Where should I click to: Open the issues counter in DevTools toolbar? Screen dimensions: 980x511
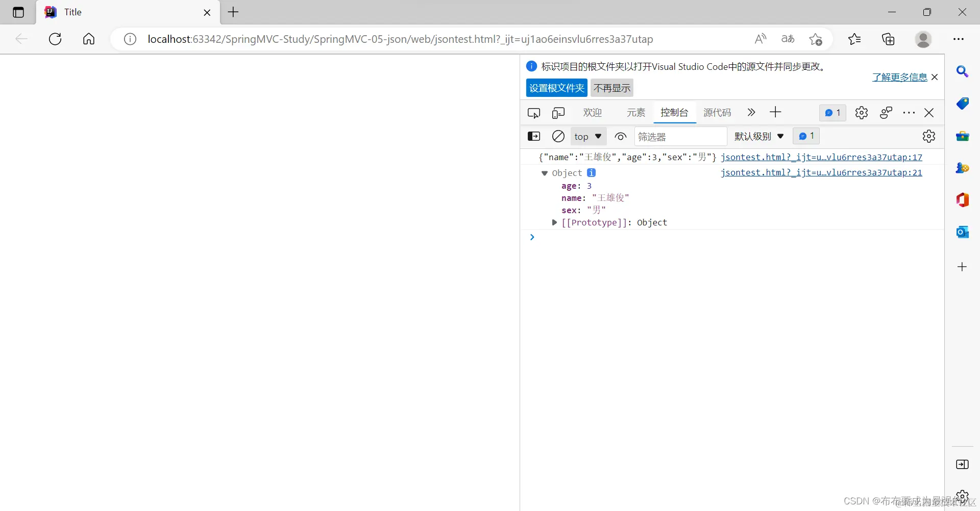pos(833,113)
